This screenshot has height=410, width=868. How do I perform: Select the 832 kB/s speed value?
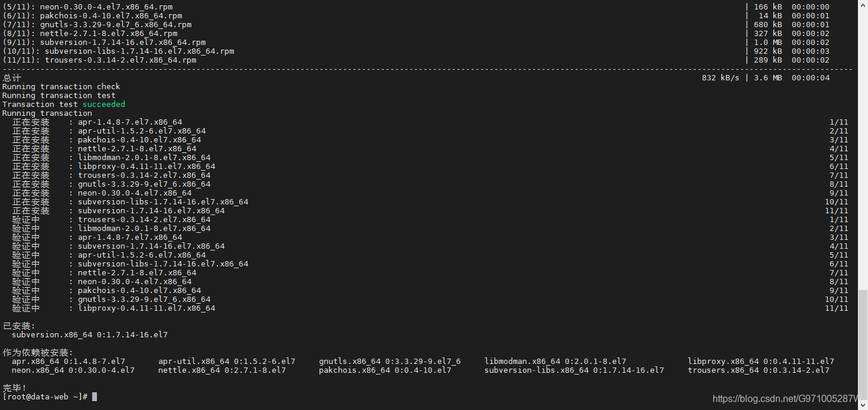pos(720,77)
